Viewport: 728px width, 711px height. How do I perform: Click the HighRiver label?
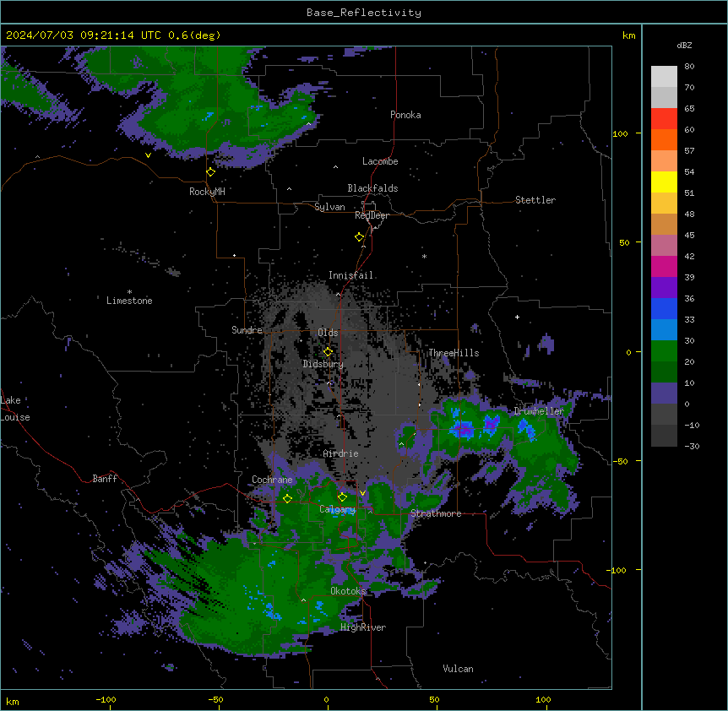click(x=363, y=627)
